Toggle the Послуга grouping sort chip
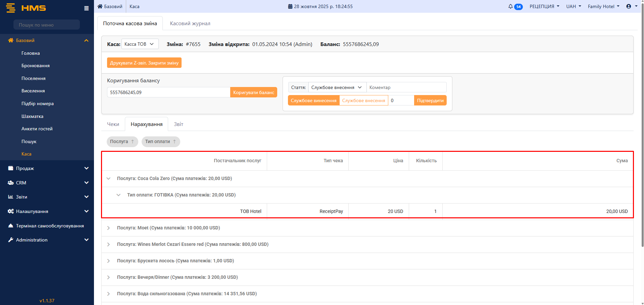 coord(122,142)
